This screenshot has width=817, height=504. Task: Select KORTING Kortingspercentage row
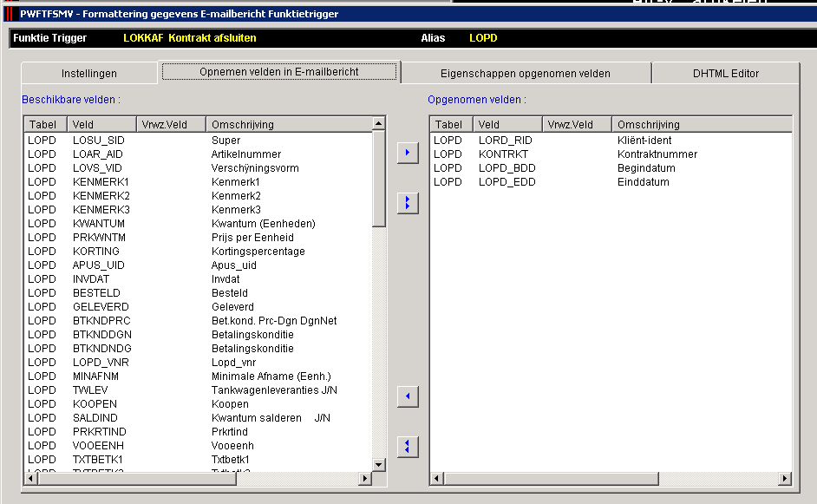tap(198, 252)
